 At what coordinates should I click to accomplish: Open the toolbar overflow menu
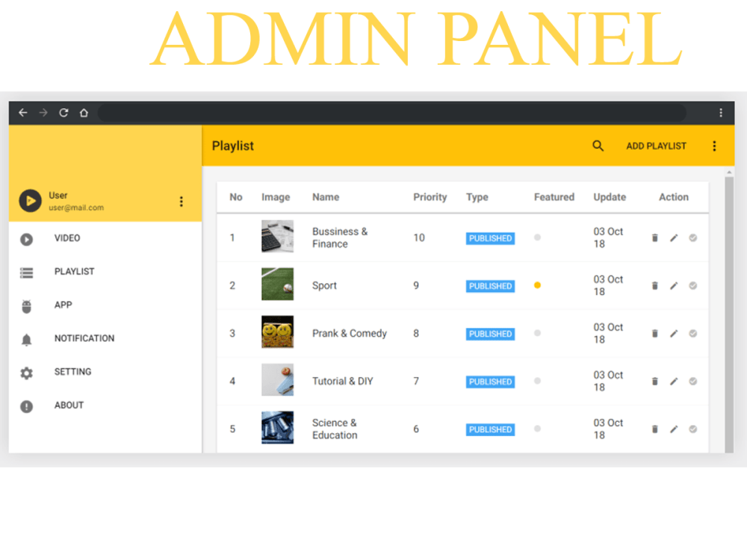714,146
